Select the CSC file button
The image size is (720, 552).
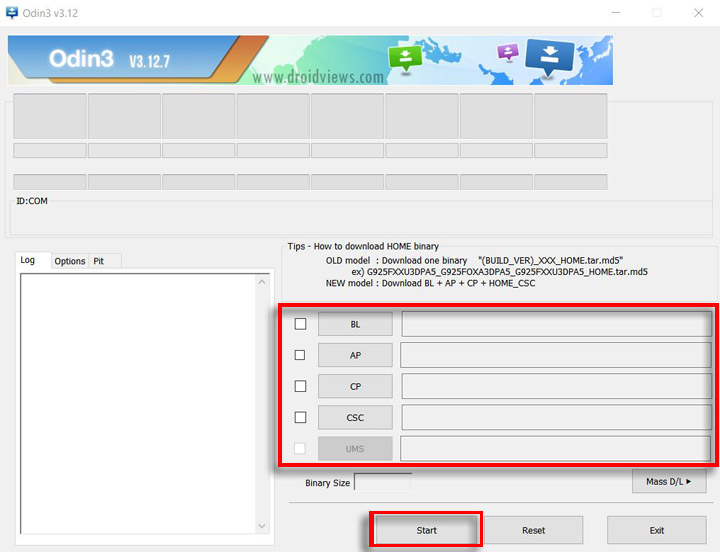355,417
